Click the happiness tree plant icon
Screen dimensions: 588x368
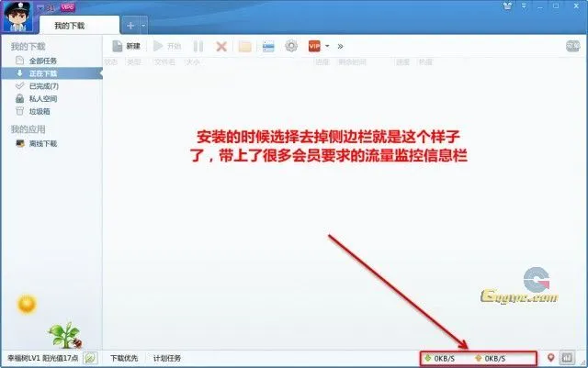(x=65, y=335)
